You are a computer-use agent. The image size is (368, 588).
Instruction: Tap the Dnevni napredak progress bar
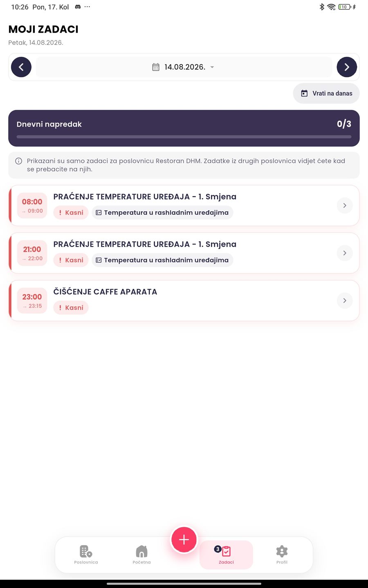(184, 137)
